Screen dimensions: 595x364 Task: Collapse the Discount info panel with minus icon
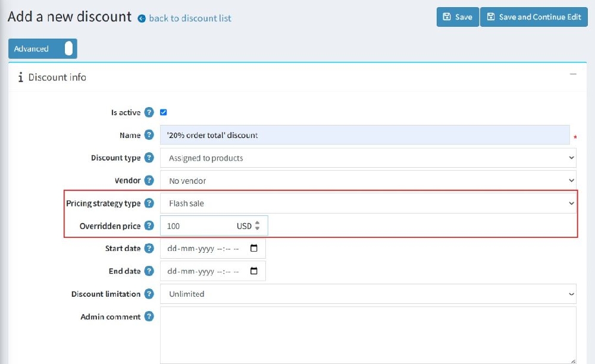tap(573, 74)
